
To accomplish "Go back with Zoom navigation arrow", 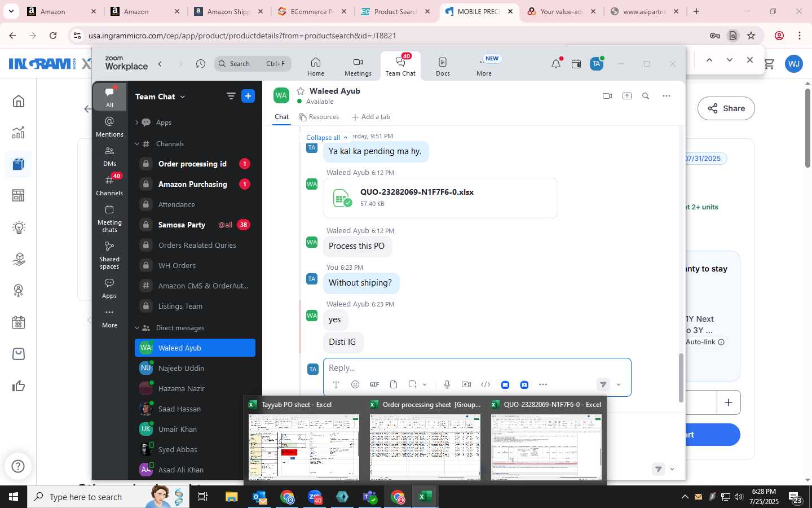I will pos(160,64).
